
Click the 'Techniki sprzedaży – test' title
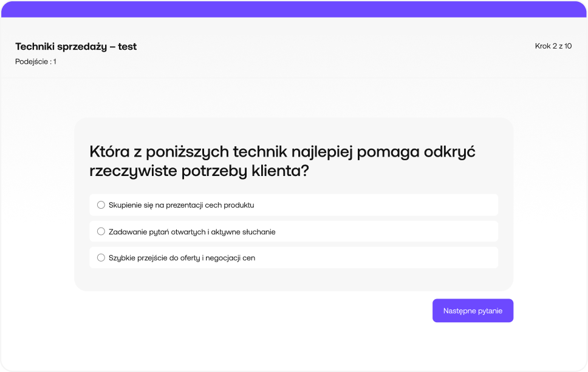[76, 47]
